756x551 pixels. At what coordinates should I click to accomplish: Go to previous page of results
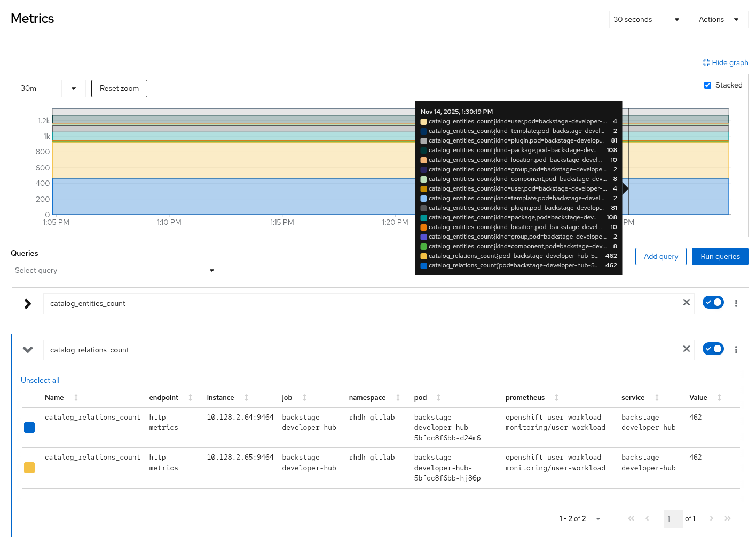point(647,518)
